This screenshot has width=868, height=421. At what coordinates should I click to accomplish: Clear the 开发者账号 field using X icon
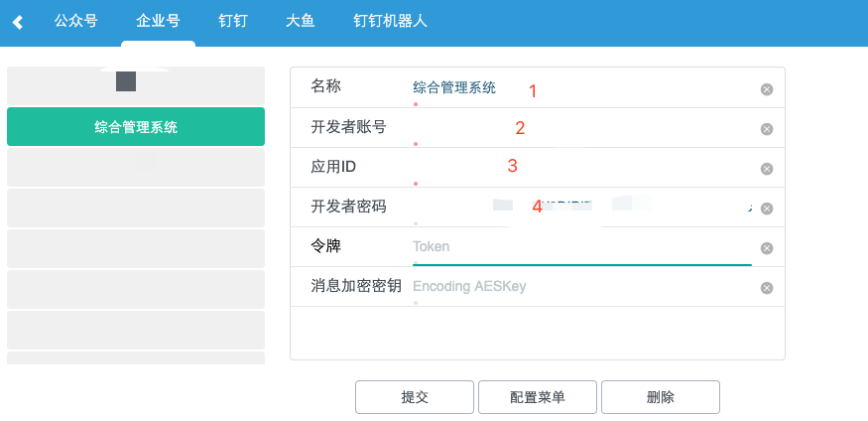(766, 129)
